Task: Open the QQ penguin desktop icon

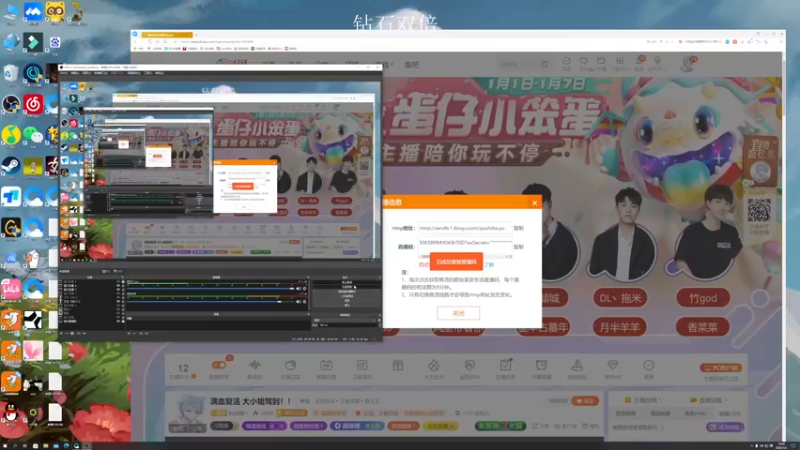Action: (11, 412)
